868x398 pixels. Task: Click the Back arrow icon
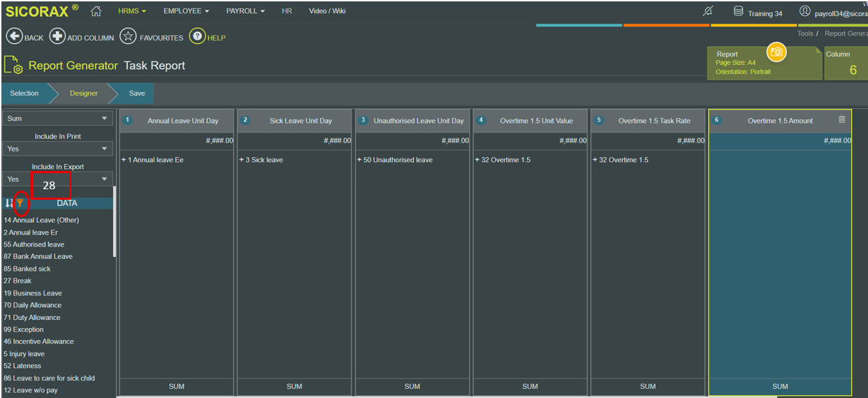click(x=14, y=37)
